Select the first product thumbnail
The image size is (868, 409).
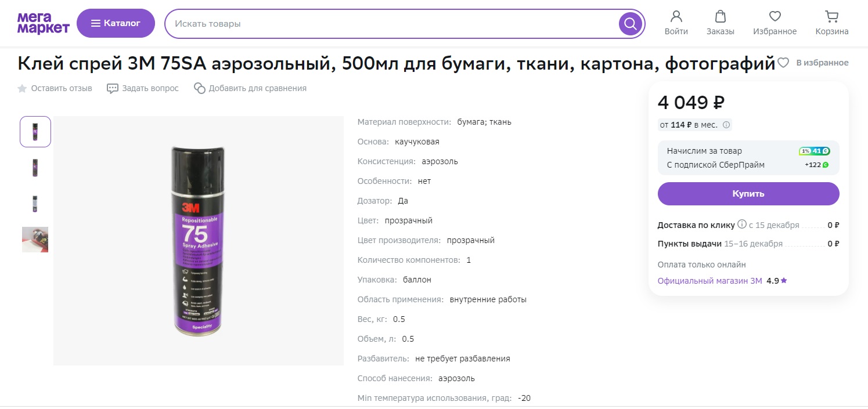click(35, 132)
